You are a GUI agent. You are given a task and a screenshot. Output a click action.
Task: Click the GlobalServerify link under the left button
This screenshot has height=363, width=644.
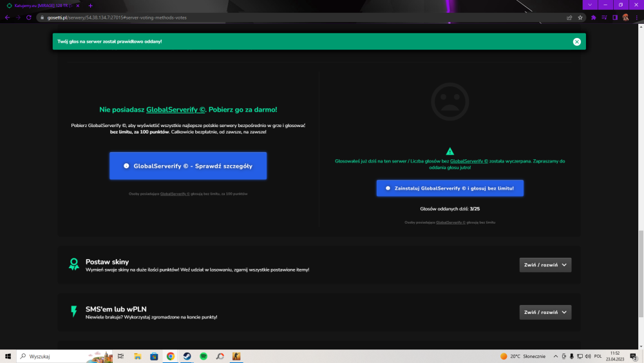[x=175, y=193]
